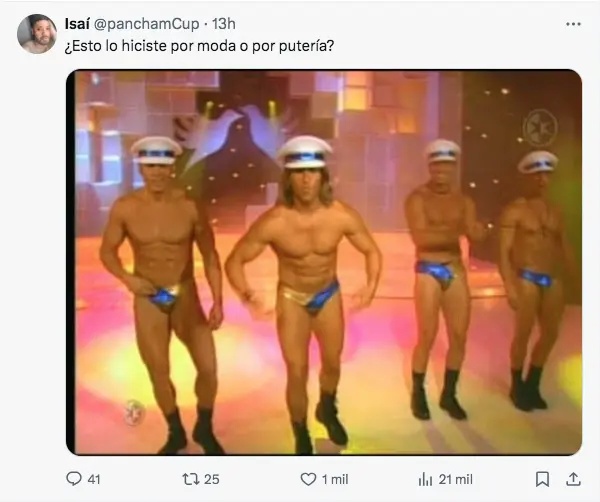
Task: Share the post with the upload arrow icon
Action: 573,479
